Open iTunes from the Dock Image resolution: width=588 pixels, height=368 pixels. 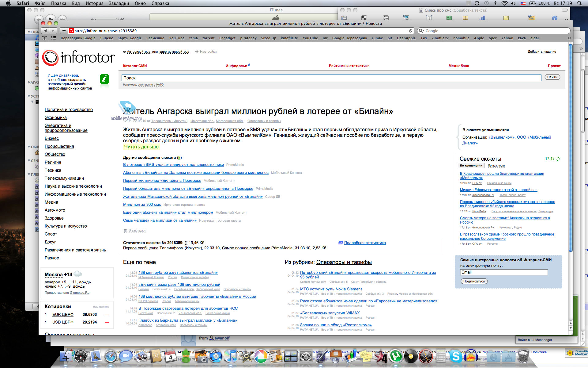pos(231,356)
